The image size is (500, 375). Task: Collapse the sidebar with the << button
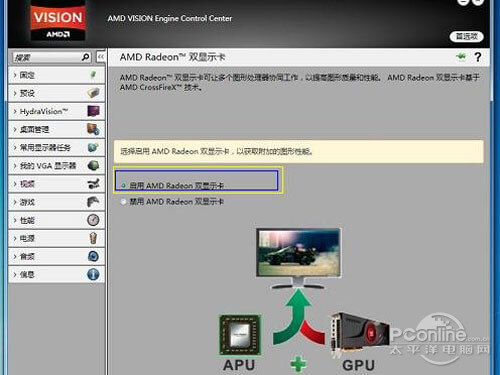click(x=101, y=57)
